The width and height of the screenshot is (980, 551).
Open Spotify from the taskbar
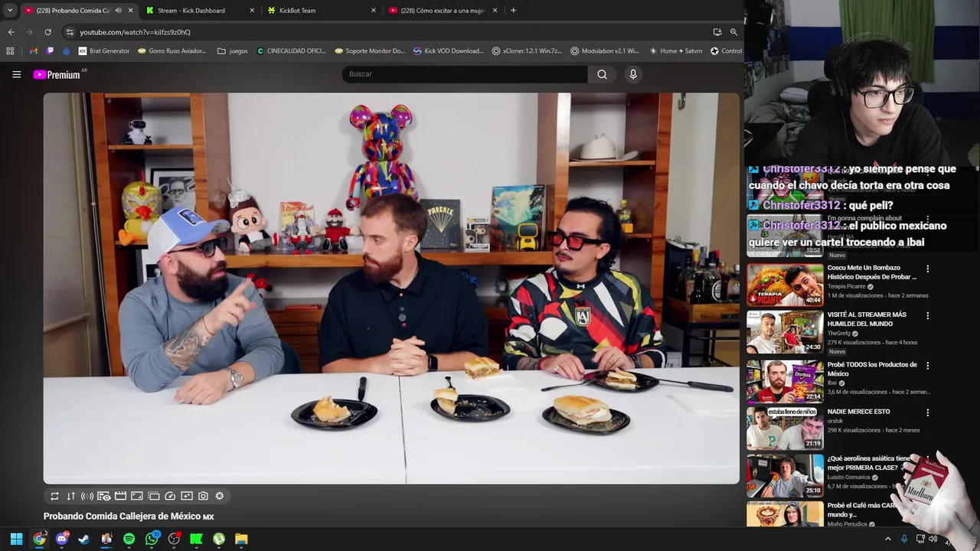point(129,539)
